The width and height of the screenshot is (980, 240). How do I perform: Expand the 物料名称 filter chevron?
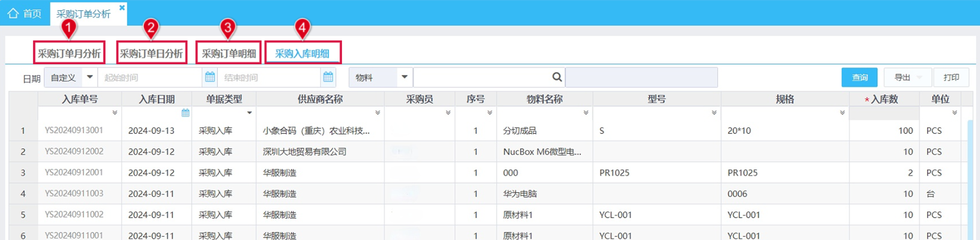coord(586,113)
